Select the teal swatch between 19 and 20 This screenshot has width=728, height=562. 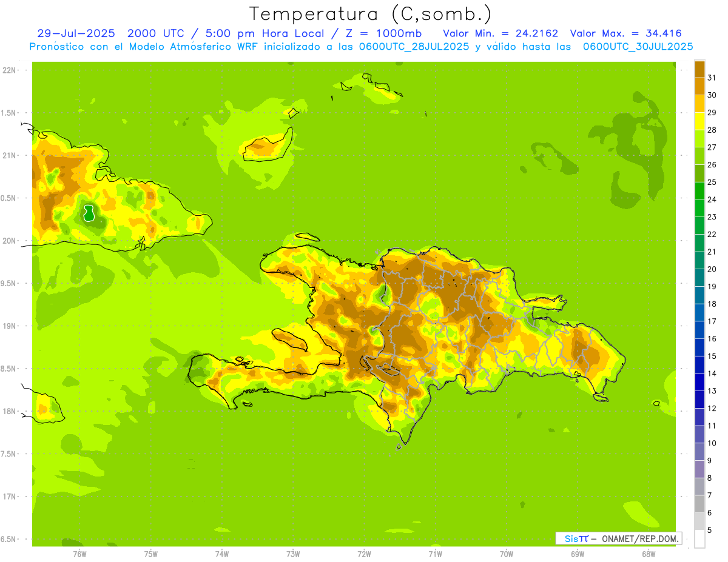click(699, 278)
